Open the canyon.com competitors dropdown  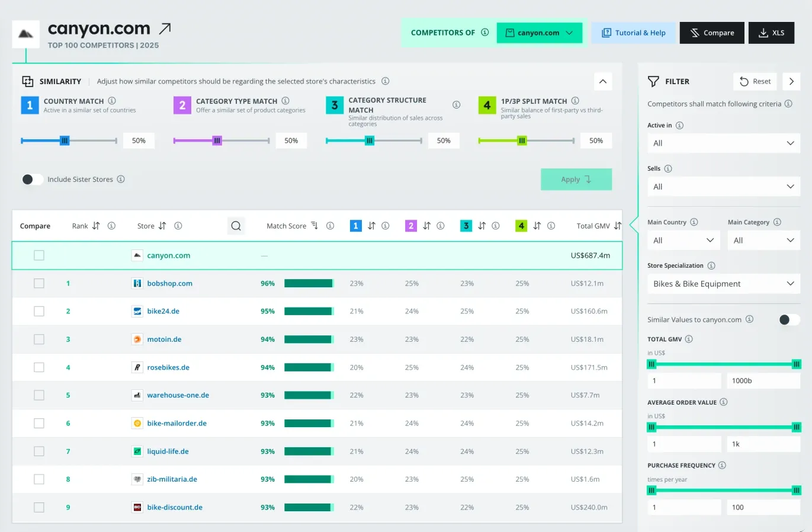(x=540, y=33)
